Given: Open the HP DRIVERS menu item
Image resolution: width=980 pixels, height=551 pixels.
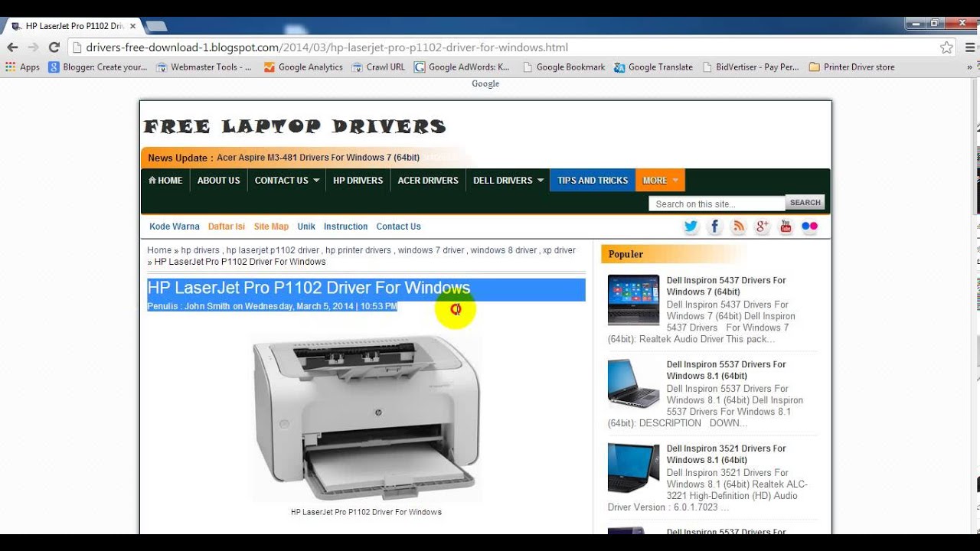Looking at the screenshot, I should click(x=358, y=181).
